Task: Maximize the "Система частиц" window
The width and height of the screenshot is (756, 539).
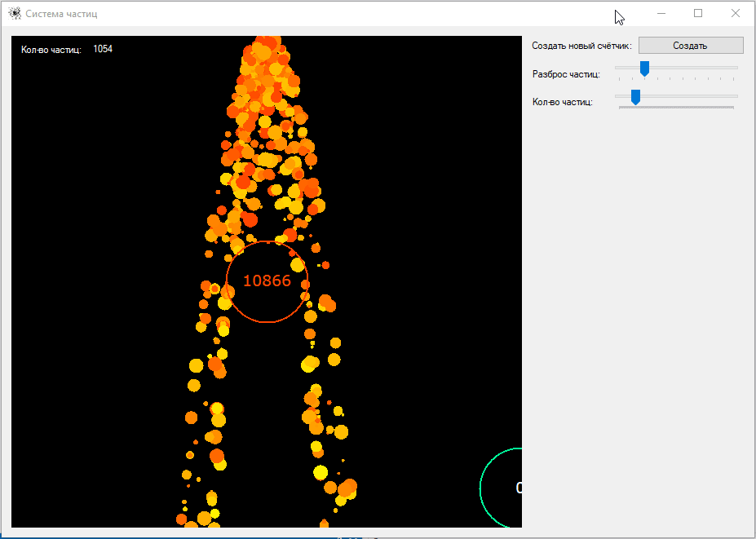Action: pos(698,14)
